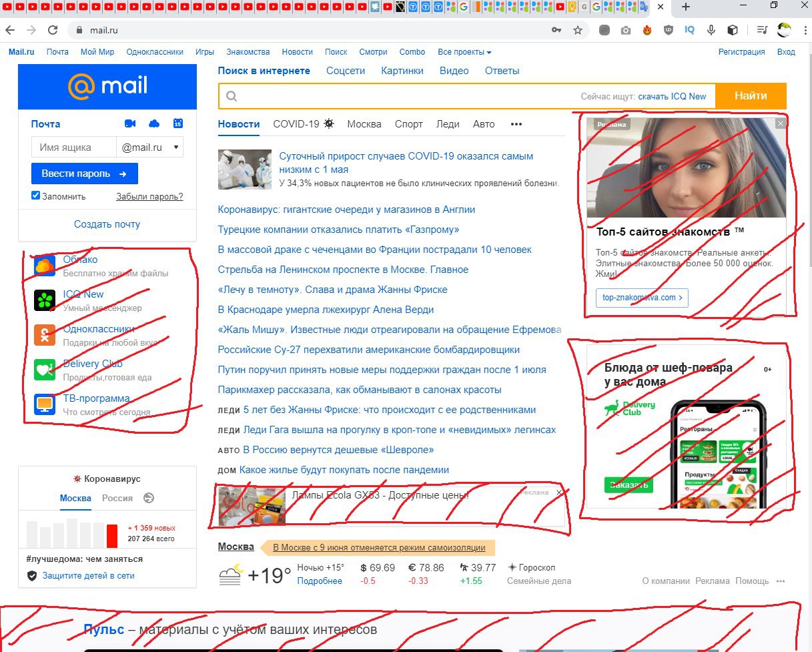
Task: Open the COVID-19 news thumbnail image
Action: pyautogui.click(x=245, y=170)
